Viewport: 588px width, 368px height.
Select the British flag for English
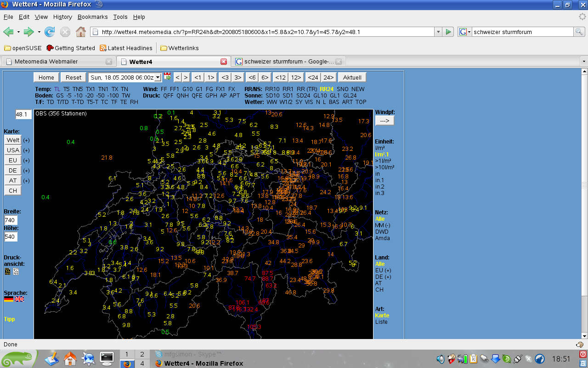(19, 299)
